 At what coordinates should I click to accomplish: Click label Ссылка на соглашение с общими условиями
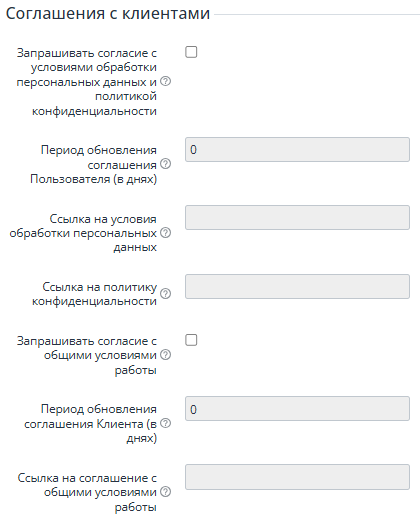(87, 492)
